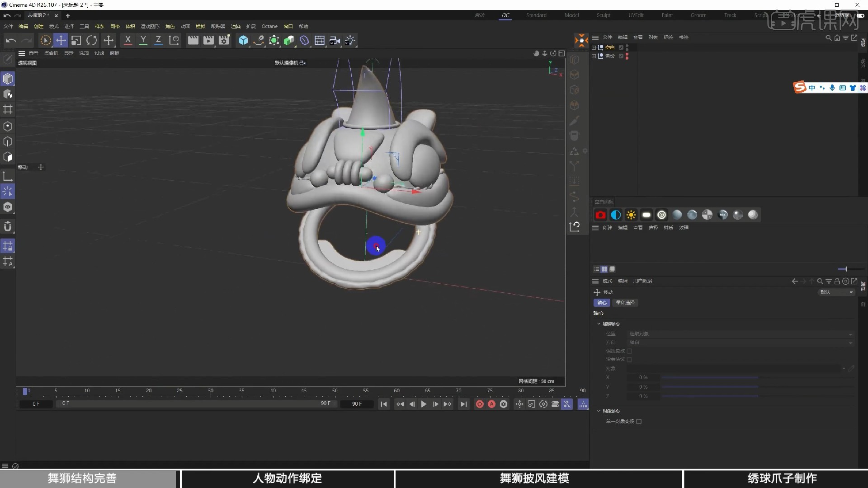Viewport: 868px width, 488px height.
Task: Select the Axis tab (轴心) in attributes
Action: tap(602, 303)
